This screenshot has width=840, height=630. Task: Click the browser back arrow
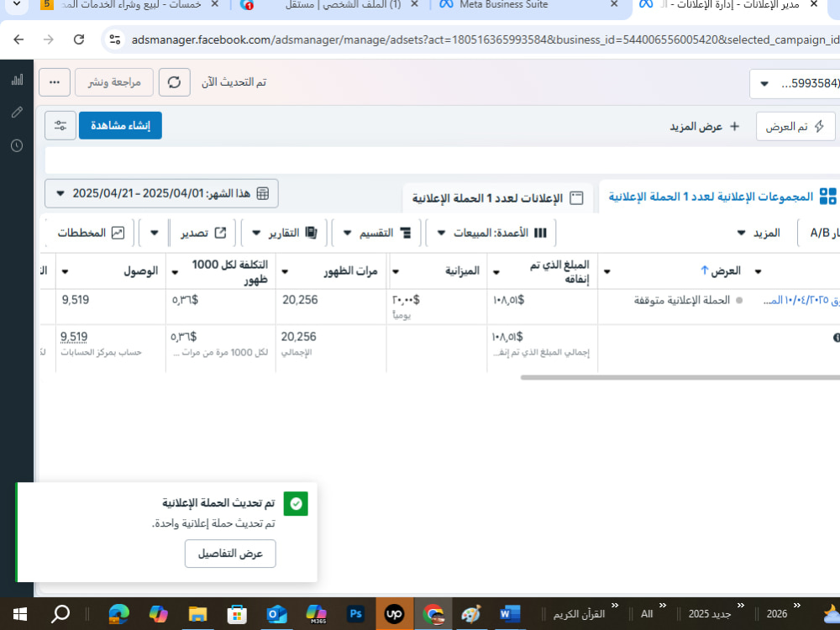click(18, 39)
